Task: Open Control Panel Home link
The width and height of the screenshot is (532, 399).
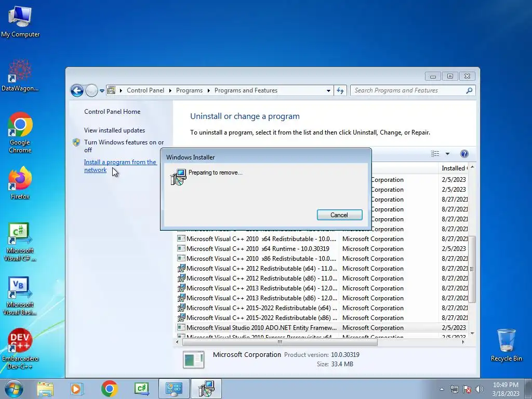Action: coord(112,112)
